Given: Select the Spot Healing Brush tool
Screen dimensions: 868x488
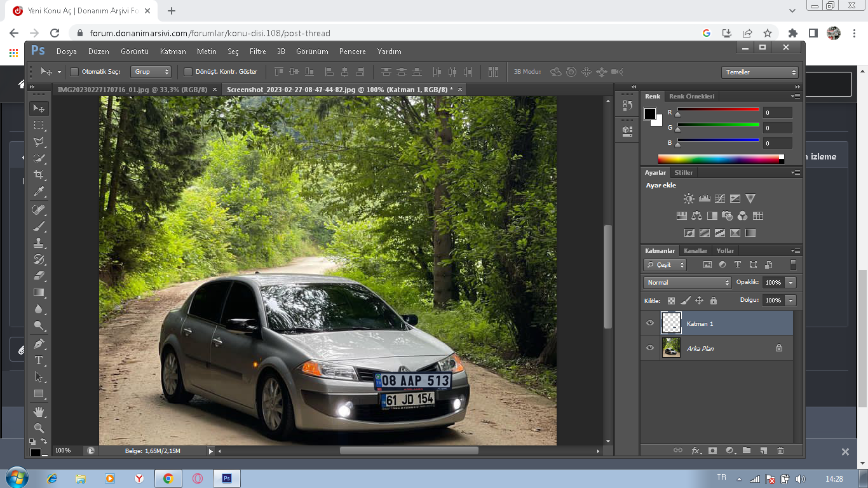Looking at the screenshot, I should (39, 210).
